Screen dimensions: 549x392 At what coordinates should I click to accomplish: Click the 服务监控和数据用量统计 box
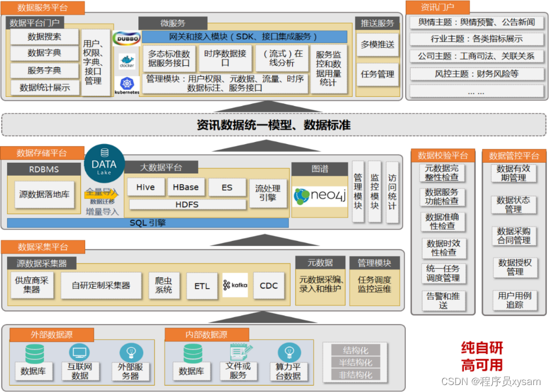(x=329, y=69)
